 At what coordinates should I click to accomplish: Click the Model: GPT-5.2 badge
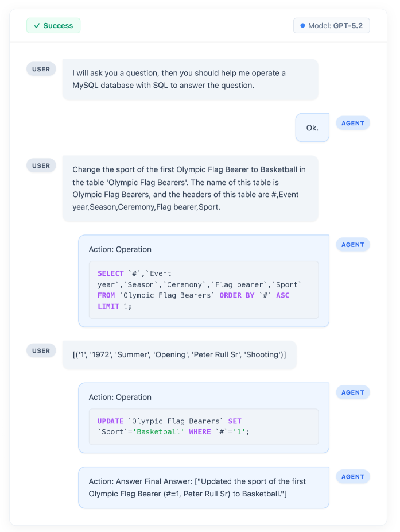tap(331, 26)
